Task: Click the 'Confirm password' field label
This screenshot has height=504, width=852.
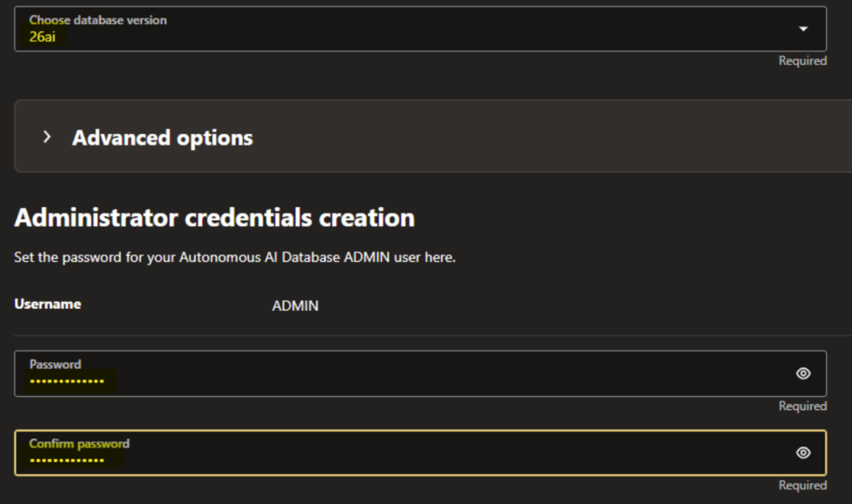Action: (x=79, y=443)
